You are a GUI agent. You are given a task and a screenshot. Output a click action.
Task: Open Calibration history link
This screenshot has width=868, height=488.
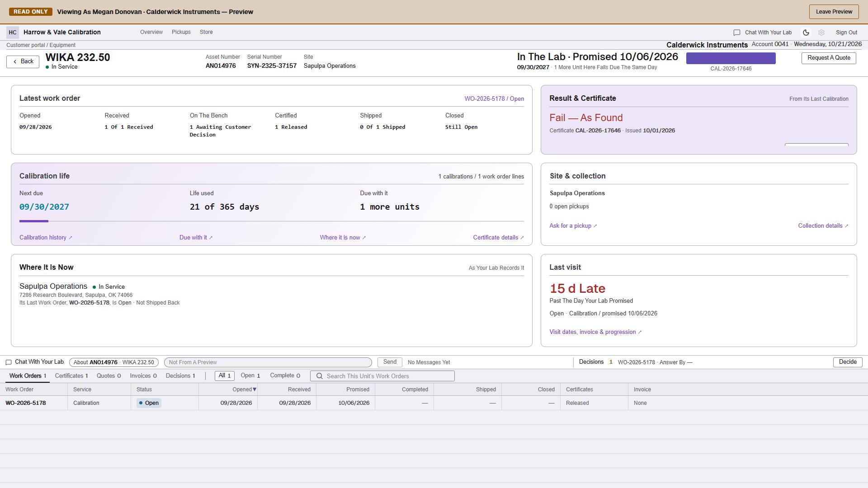[46, 238]
